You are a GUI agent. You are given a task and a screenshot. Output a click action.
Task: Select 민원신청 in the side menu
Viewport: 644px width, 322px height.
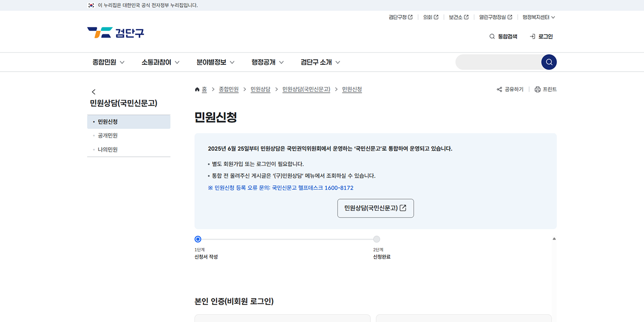(x=129, y=121)
